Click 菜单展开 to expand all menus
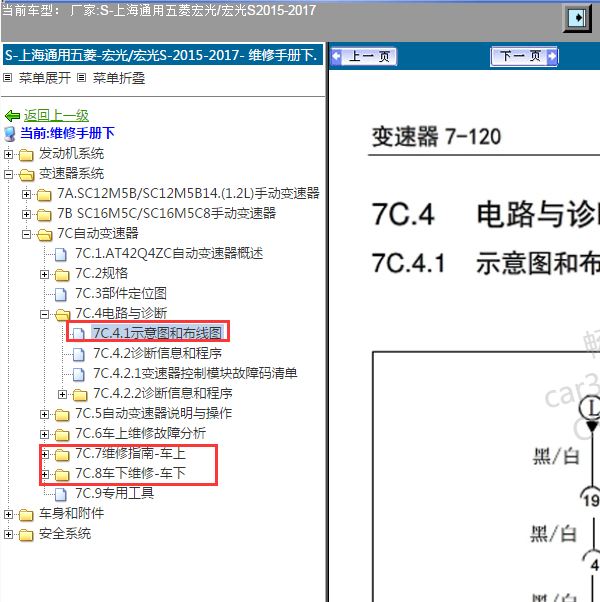Image resolution: width=600 pixels, height=602 pixels. [x=45, y=78]
